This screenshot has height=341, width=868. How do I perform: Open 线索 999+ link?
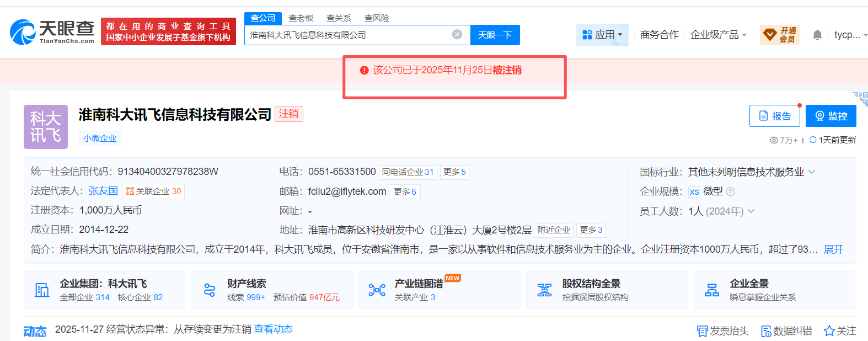(x=246, y=297)
